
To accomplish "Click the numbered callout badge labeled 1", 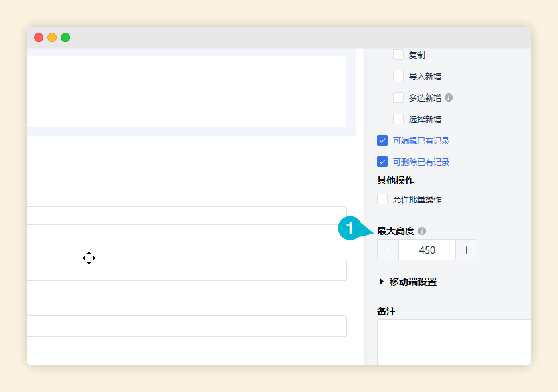I will tap(350, 228).
